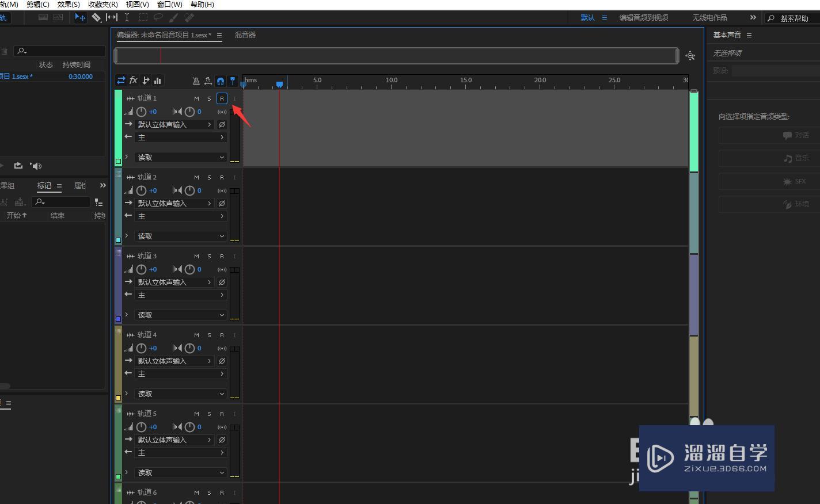This screenshot has height=504, width=820.
Task: Switch to the 标记 tab
Action: click(x=44, y=186)
